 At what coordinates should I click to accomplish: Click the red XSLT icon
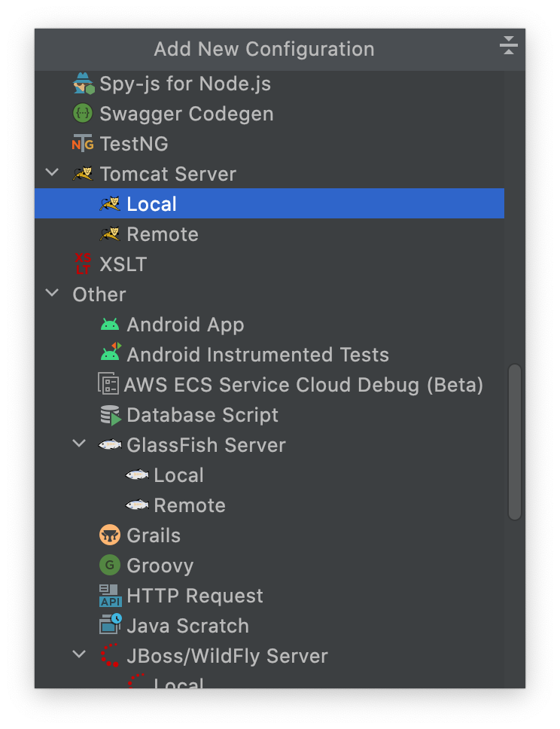(x=83, y=264)
